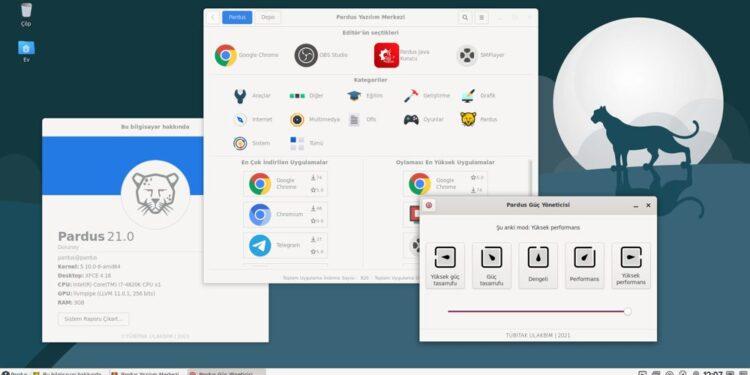This screenshot has width=750, height=375.
Task: Set Yüksek performans power mode
Action: tap(631, 265)
